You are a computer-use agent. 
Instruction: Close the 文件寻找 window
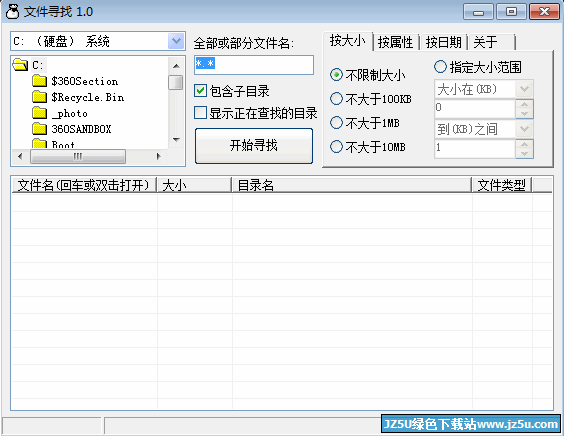click(544, 12)
